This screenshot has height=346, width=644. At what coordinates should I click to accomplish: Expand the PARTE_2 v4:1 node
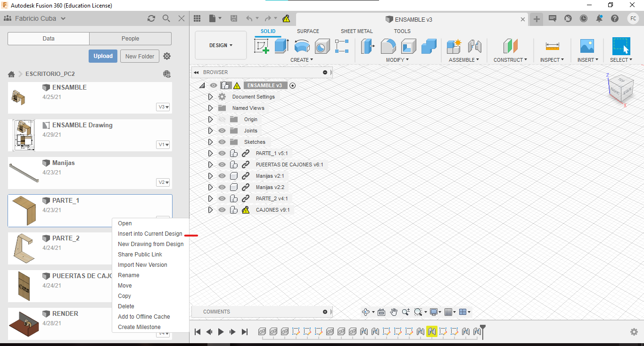(x=211, y=198)
